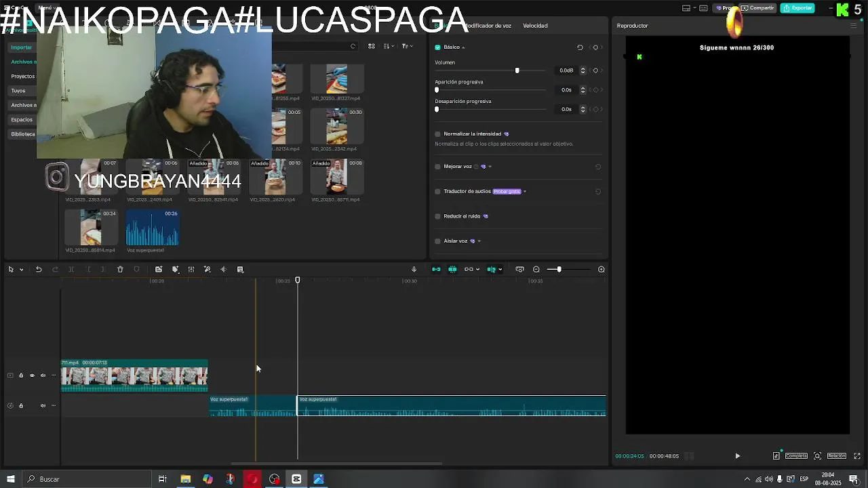Mute the video track audio
Screen dimensions: 868x488
point(43,375)
